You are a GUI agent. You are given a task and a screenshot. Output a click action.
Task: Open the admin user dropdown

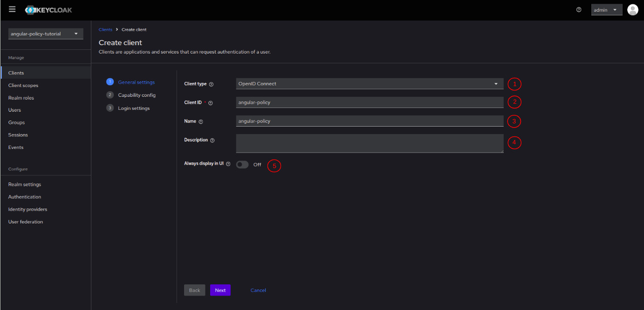tap(606, 10)
